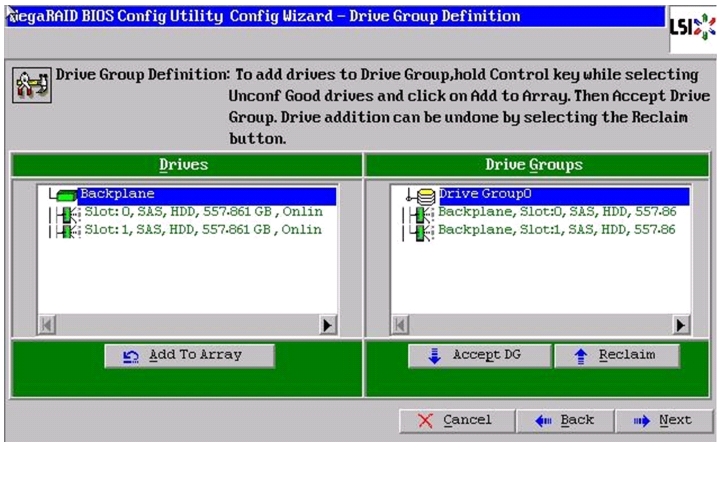Click the MegaRAID BIOS Config Utility title bar
This screenshot has height=480, width=725.
click(x=335, y=17)
